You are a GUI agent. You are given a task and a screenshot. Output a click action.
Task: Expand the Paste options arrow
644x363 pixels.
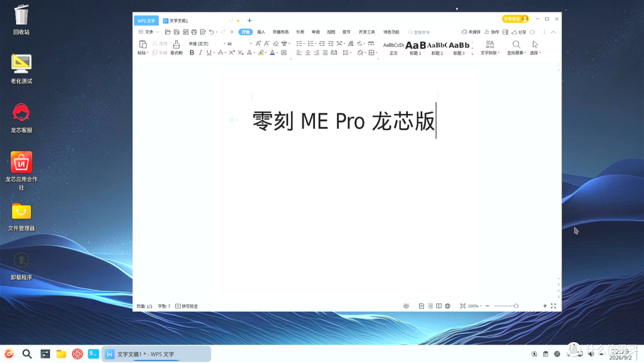click(147, 53)
